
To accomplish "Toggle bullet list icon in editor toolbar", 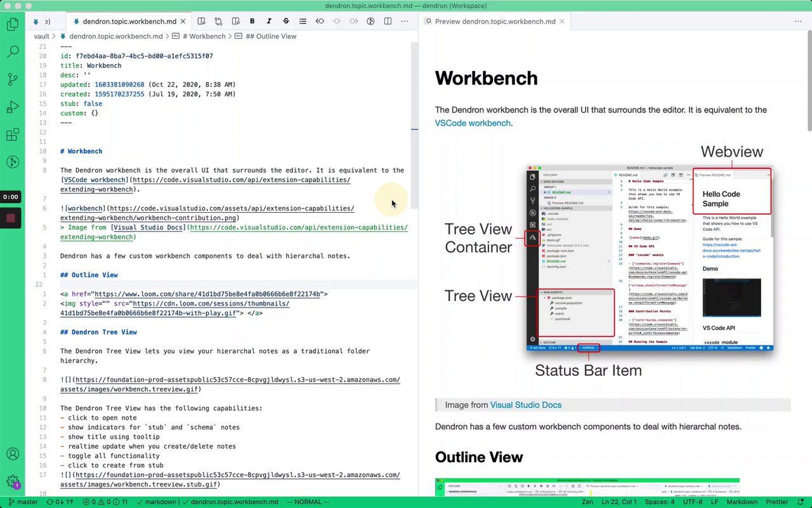I will click(x=303, y=21).
